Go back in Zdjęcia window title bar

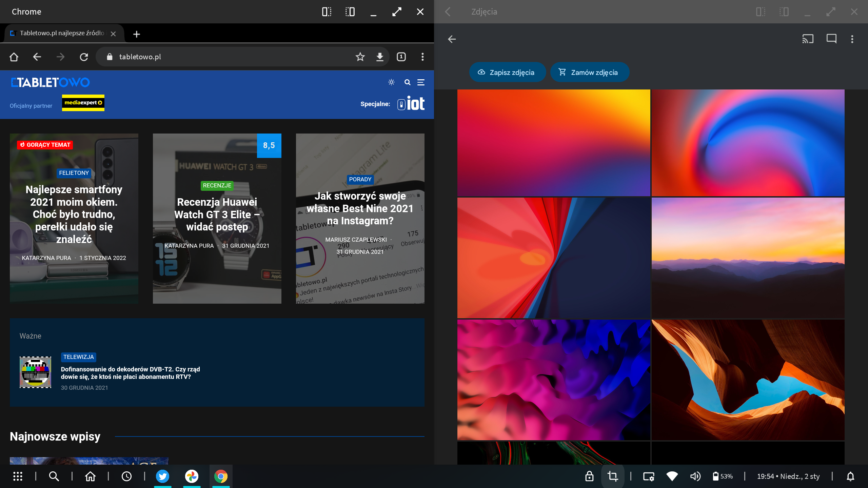[x=448, y=12]
